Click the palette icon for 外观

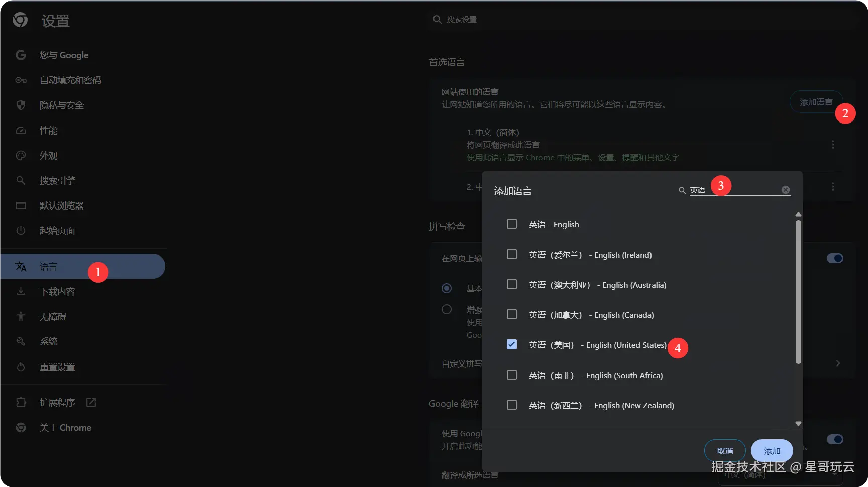pos(21,156)
